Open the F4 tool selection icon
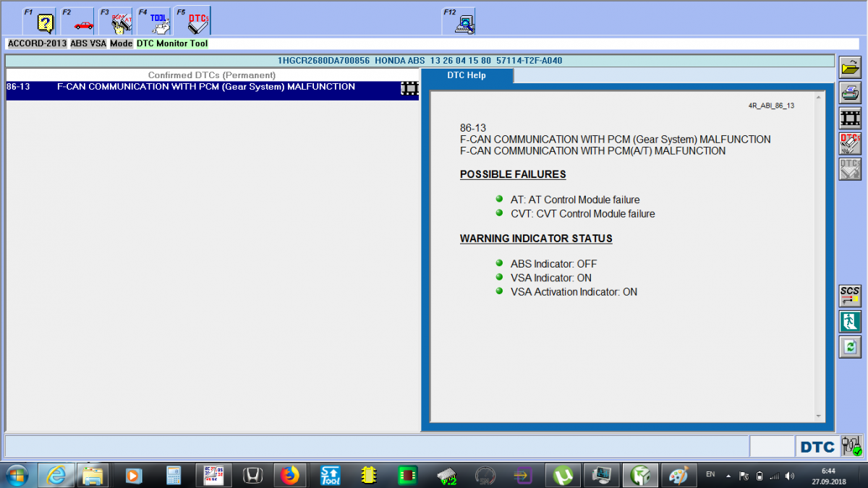 coord(154,21)
